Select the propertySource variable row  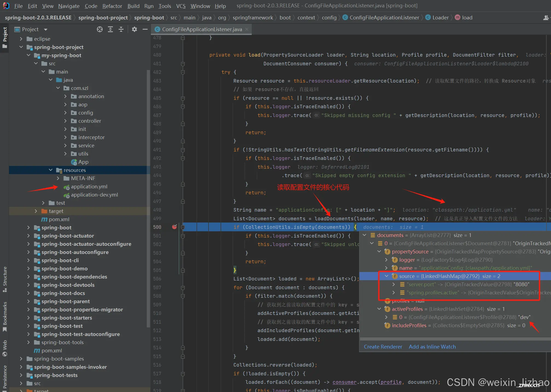455,251
